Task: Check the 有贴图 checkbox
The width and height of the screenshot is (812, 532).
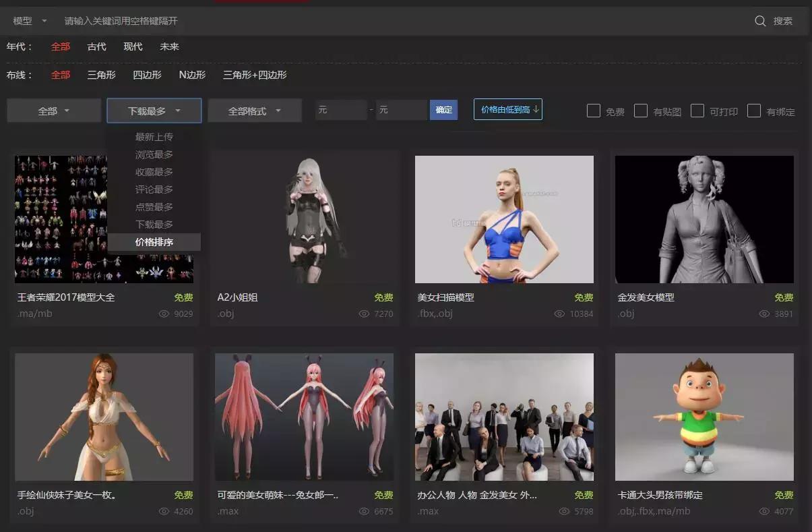Action: pos(640,111)
